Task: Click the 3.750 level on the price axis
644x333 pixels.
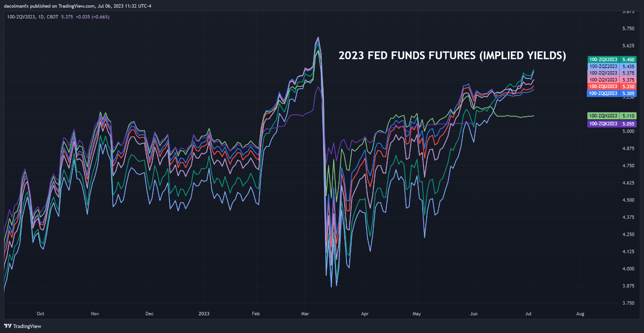Action: click(x=628, y=303)
